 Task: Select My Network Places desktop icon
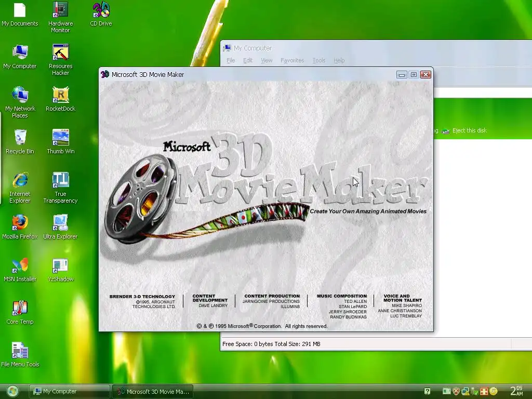pos(20,102)
